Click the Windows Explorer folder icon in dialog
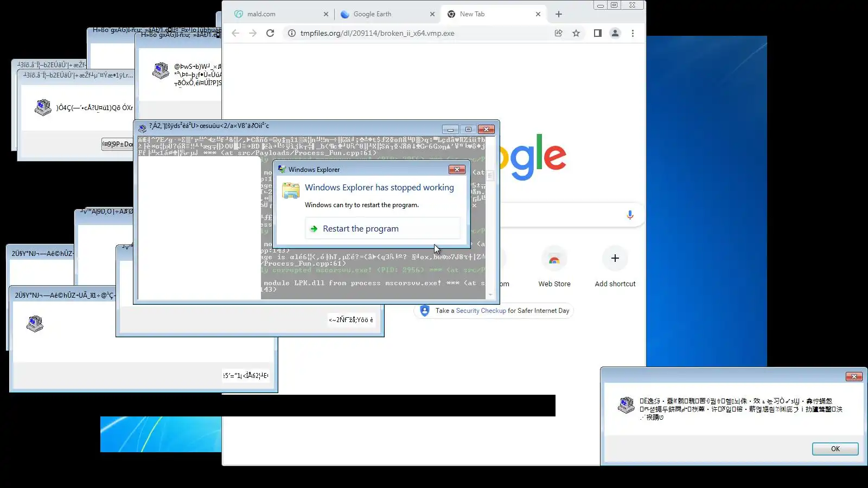 [291, 190]
